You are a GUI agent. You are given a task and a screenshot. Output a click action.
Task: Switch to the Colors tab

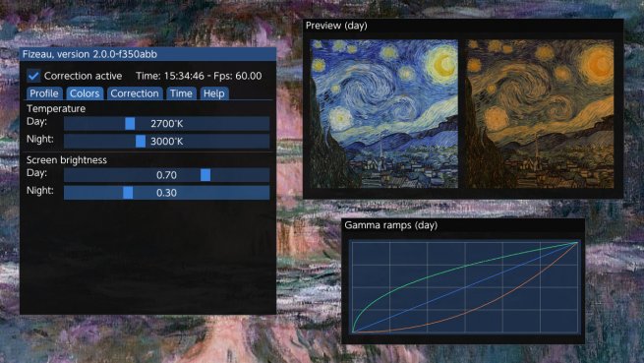tap(85, 93)
